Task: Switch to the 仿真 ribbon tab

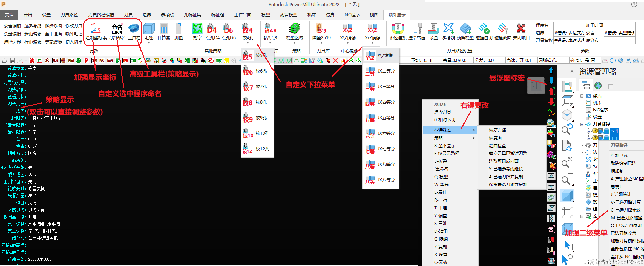Action: (x=330, y=15)
